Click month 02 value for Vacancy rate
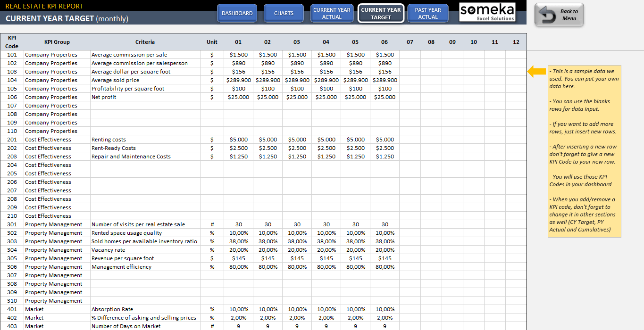Screen dimensions: 644x330 [268, 250]
